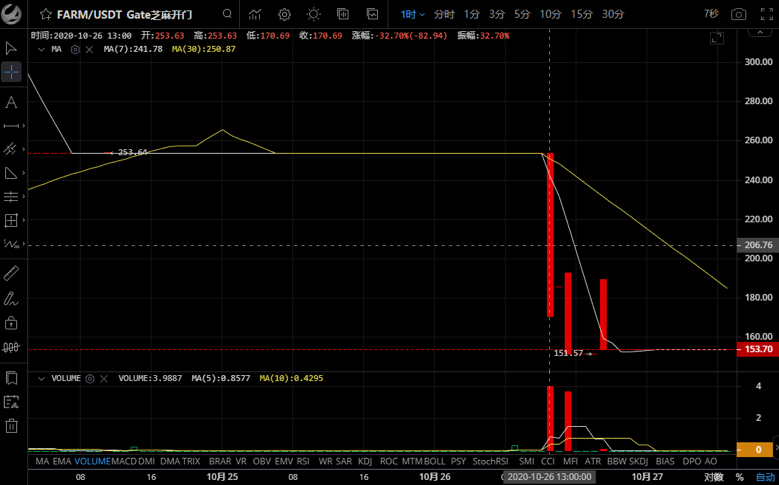Expand the horizontal line tool submenu arrow

pos(23,126)
